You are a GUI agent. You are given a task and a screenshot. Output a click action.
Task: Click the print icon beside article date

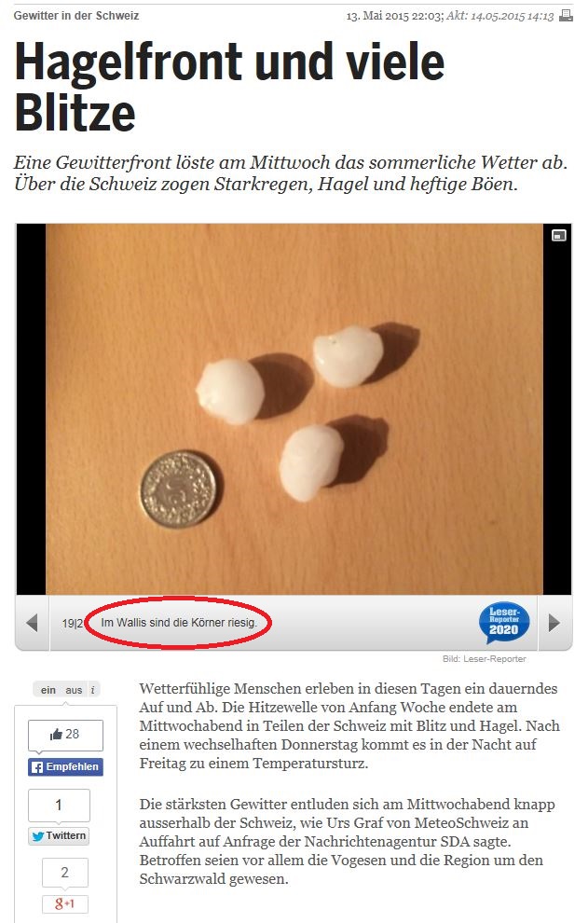point(566,16)
